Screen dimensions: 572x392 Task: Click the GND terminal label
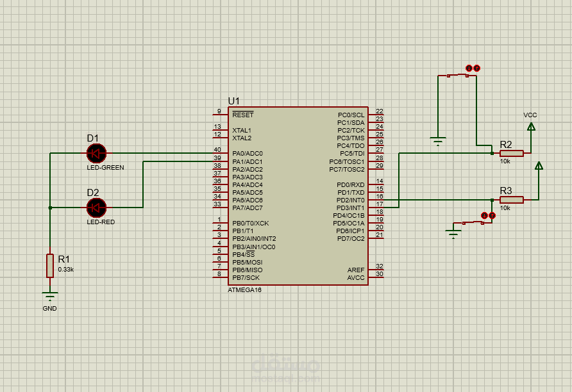coord(49,309)
